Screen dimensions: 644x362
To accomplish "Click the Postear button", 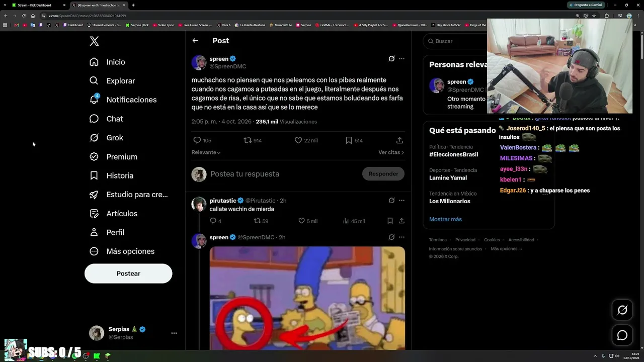I will [x=128, y=274].
